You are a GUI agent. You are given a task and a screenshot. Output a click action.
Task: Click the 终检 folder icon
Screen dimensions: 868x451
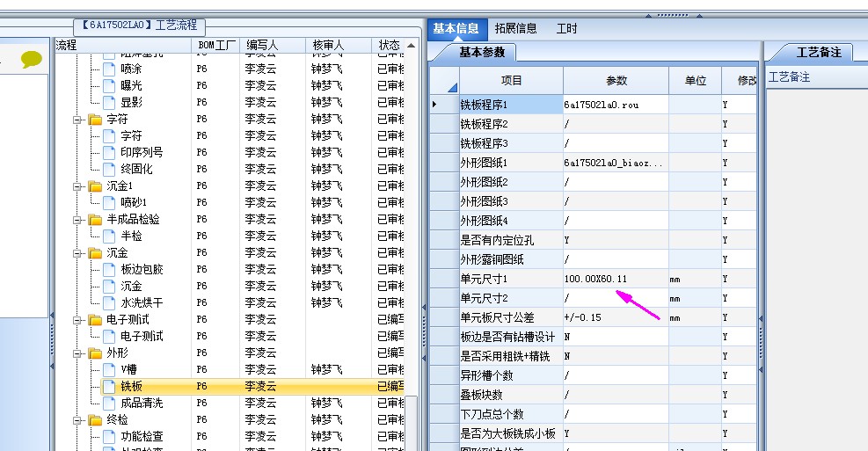95,419
